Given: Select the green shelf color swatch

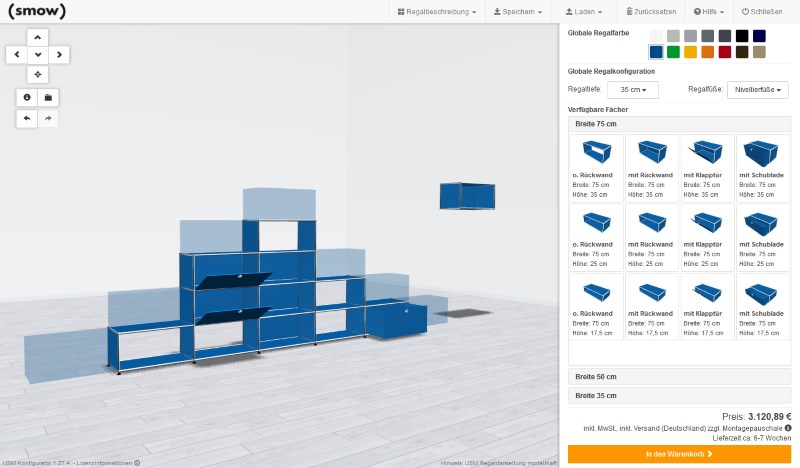Looking at the screenshot, I should [x=673, y=52].
